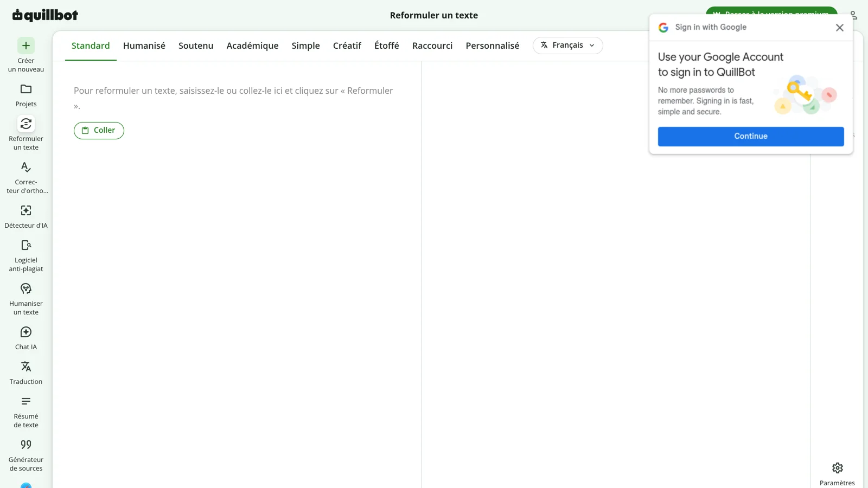Switch to the Standard mode tab
The height and width of the screenshot is (488, 868).
coord(91,46)
